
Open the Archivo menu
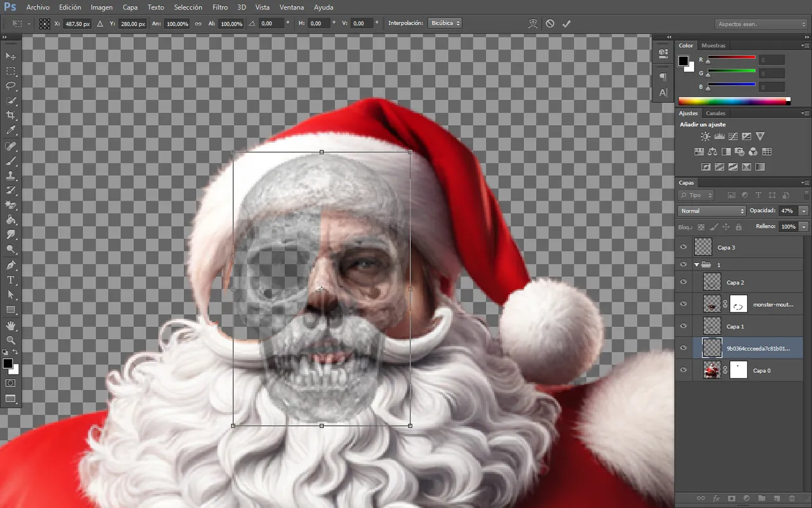click(38, 8)
